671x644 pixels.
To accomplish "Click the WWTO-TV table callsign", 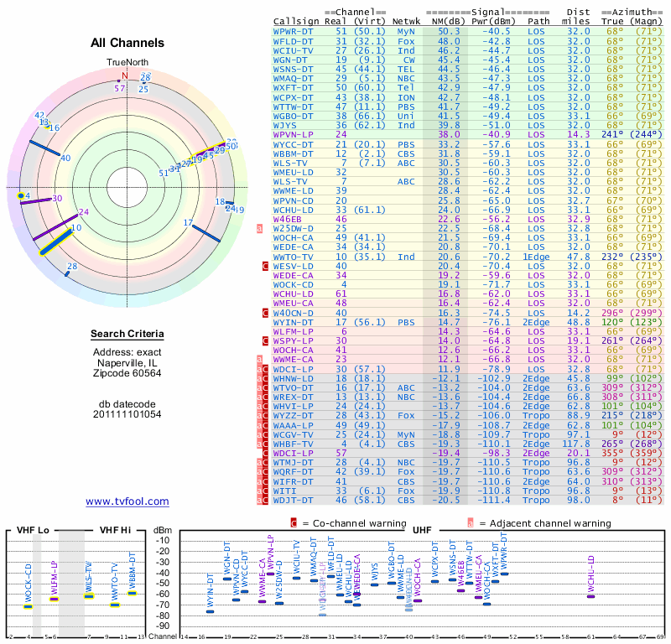I will (x=293, y=257).
